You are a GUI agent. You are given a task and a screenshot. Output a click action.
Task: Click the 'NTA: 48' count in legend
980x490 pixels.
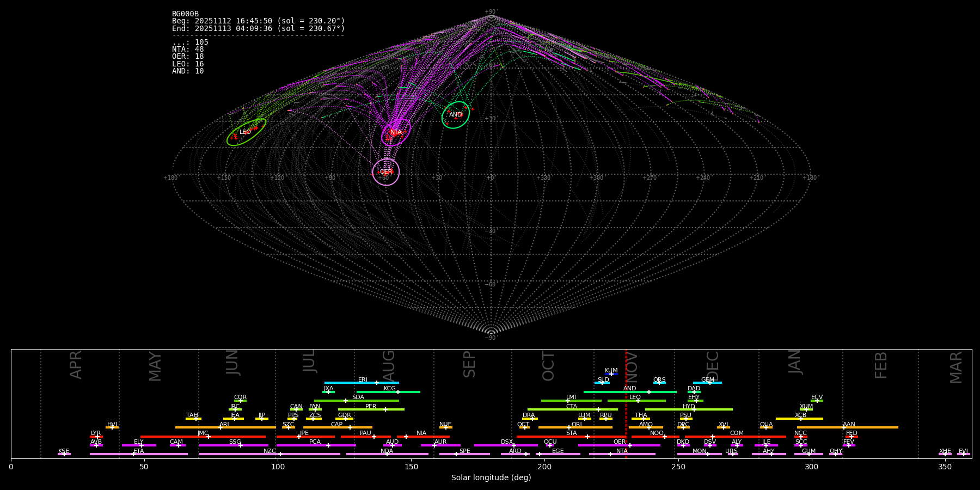[x=188, y=50]
